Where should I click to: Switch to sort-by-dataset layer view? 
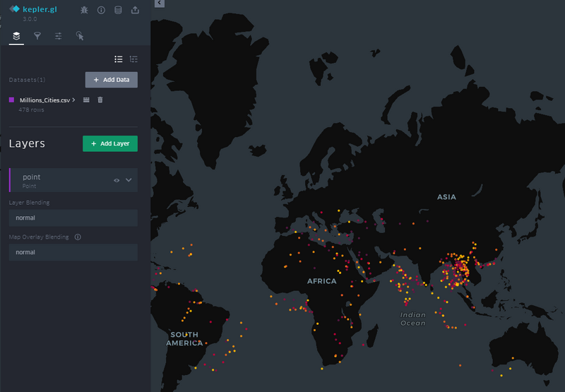point(133,59)
